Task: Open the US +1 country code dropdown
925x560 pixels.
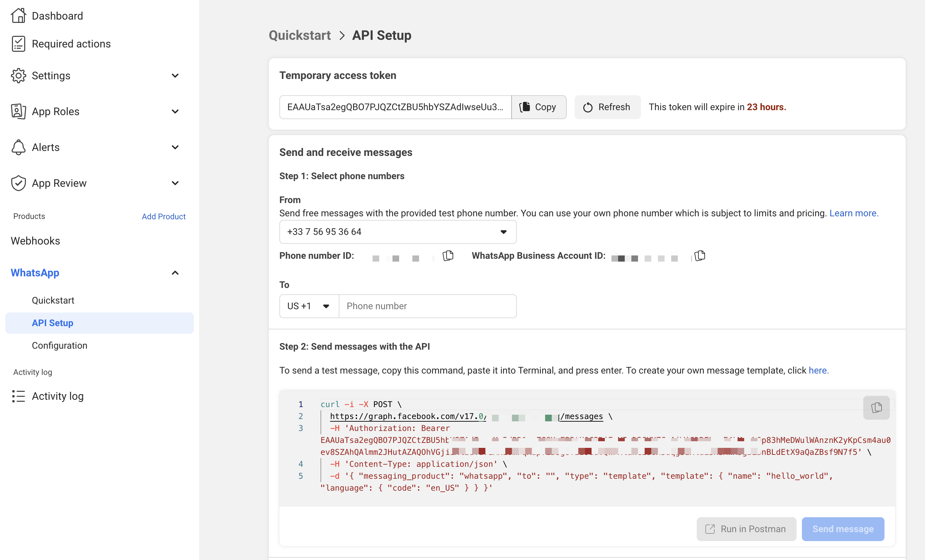Action: [309, 306]
